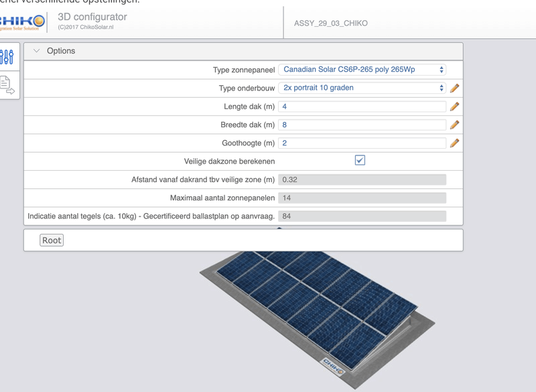Edit Lengte dak using its pencil icon
Screen dimensions: 536x392
454,106
